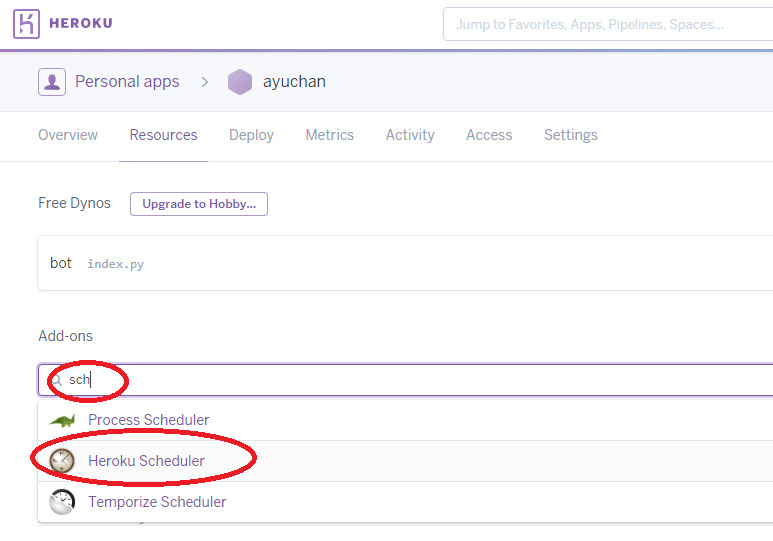Click the Temporize Scheduler clock icon

62,502
